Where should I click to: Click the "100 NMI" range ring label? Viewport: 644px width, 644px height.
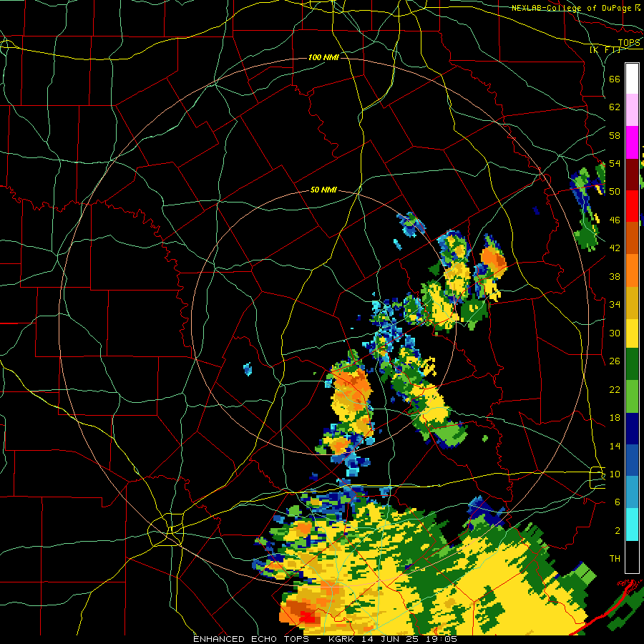pos(323,57)
